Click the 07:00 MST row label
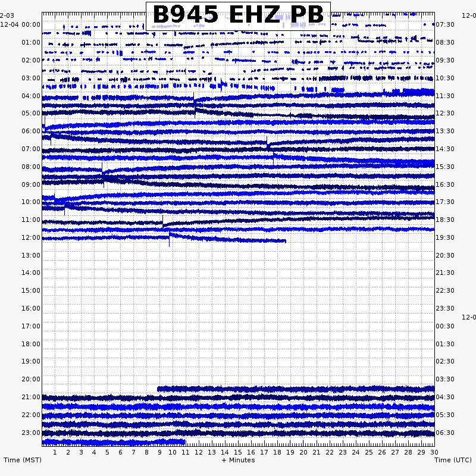This screenshot has width=476, height=476. click(31, 149)
